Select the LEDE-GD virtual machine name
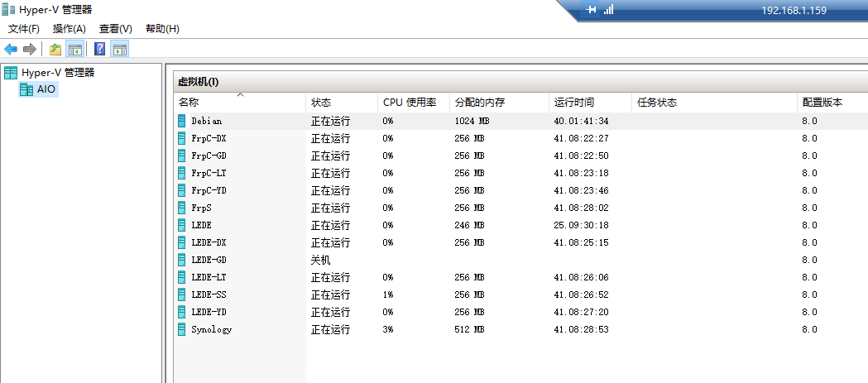The width and height of the screenshot is (868, 383). click(x=209, y=260)
